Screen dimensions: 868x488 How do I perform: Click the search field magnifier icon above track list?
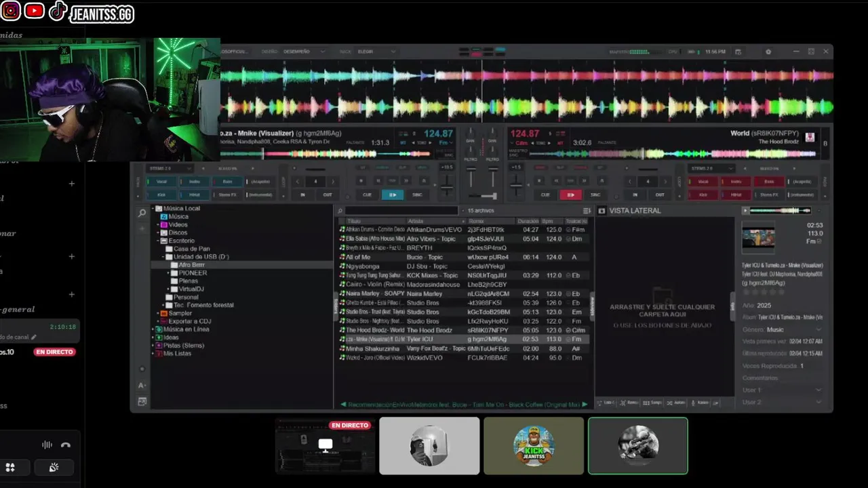click(340, 211)
